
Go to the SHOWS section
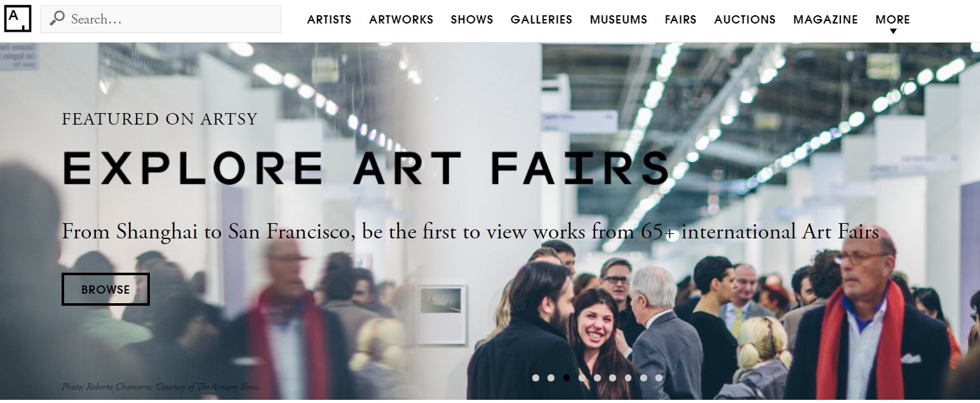(x=472, y=20)
